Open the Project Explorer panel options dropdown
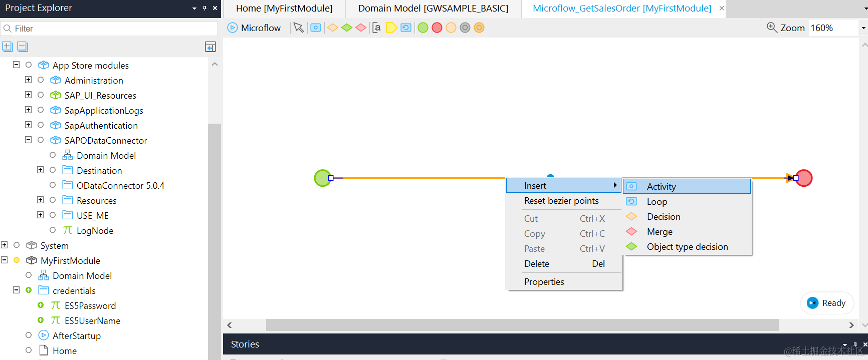Viewport: 868px width, 360px height. (194, 8)
